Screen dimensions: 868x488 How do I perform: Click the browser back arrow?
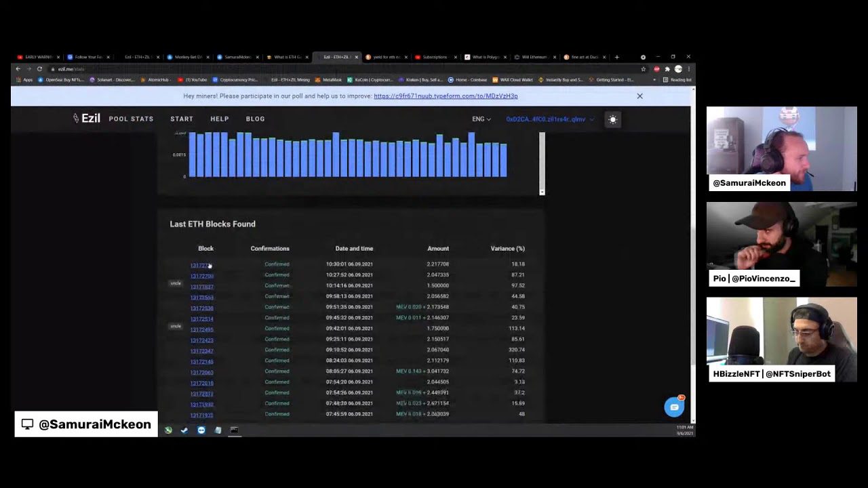pos(17,68)
